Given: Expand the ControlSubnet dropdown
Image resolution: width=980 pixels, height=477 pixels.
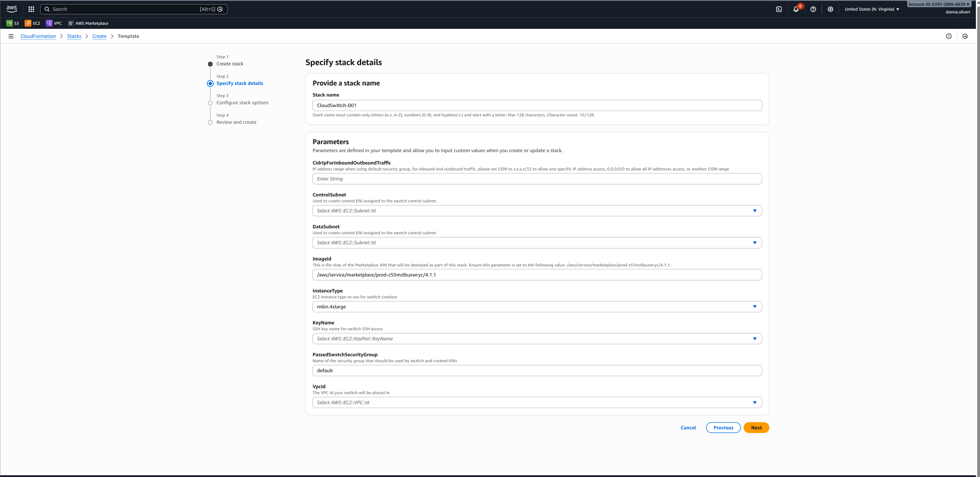Looking at the screenshot, I should [537, 211].
